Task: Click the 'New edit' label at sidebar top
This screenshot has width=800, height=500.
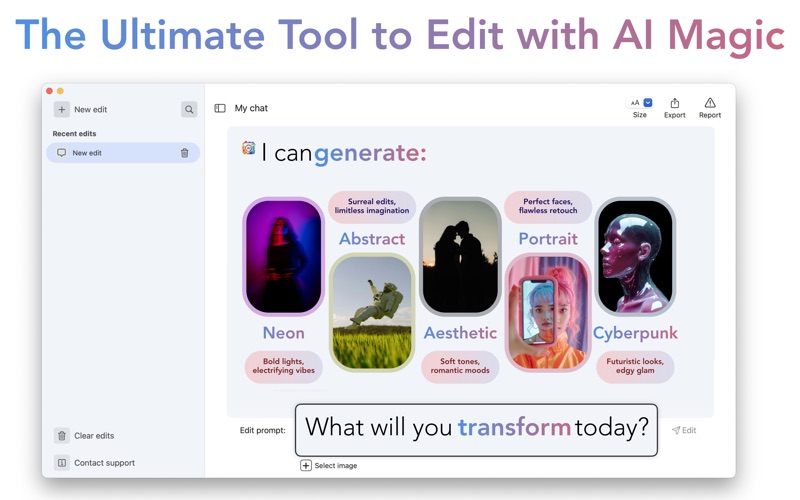Action: tap(90, 109)
